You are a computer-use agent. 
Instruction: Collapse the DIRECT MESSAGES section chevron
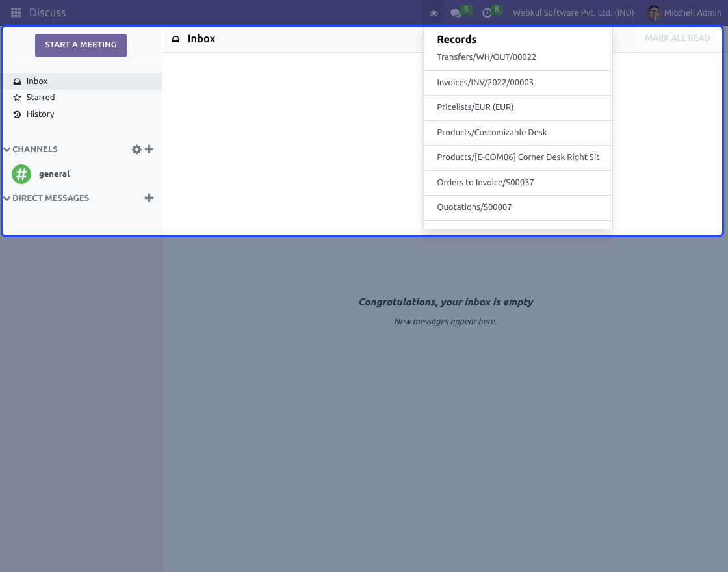tap(7, 198)
